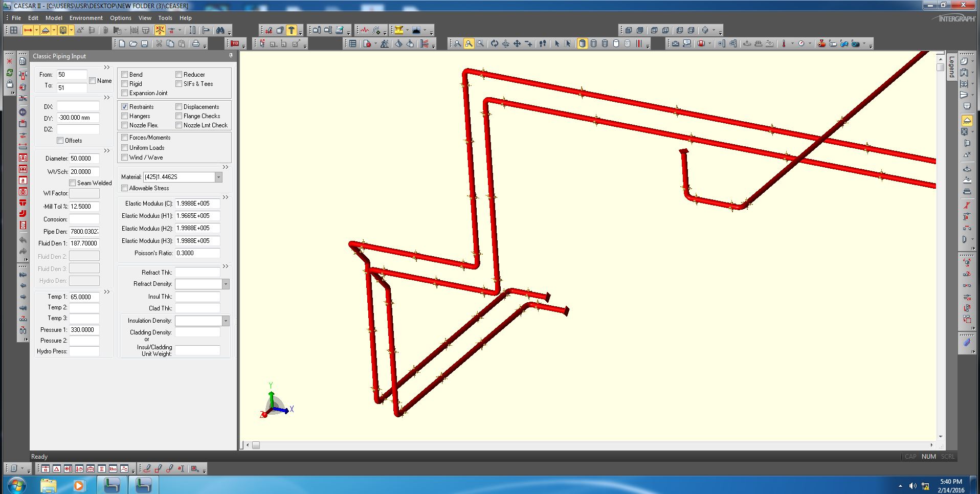
Task: Enable the Hangers checkbox
Action: click(124, 116)
